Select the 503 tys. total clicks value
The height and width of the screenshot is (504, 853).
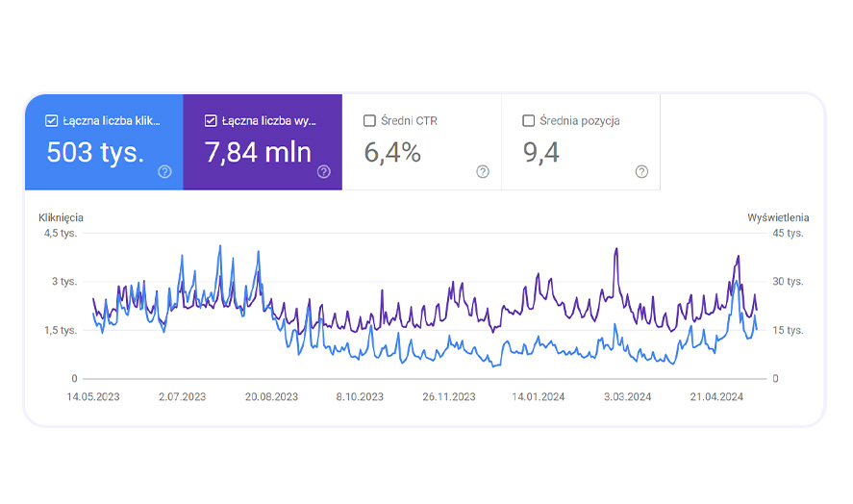tap(95, 152)
